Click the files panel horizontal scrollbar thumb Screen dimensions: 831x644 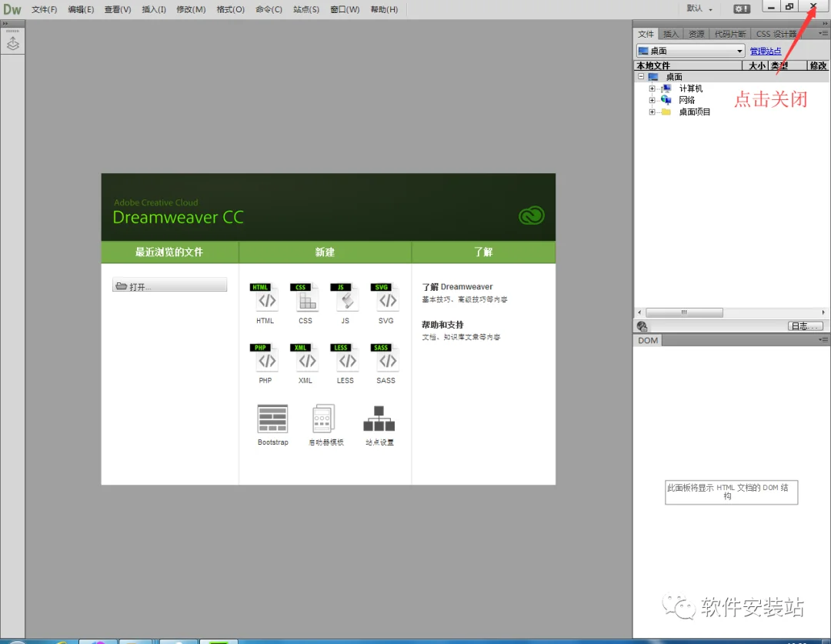click(684, 312)
